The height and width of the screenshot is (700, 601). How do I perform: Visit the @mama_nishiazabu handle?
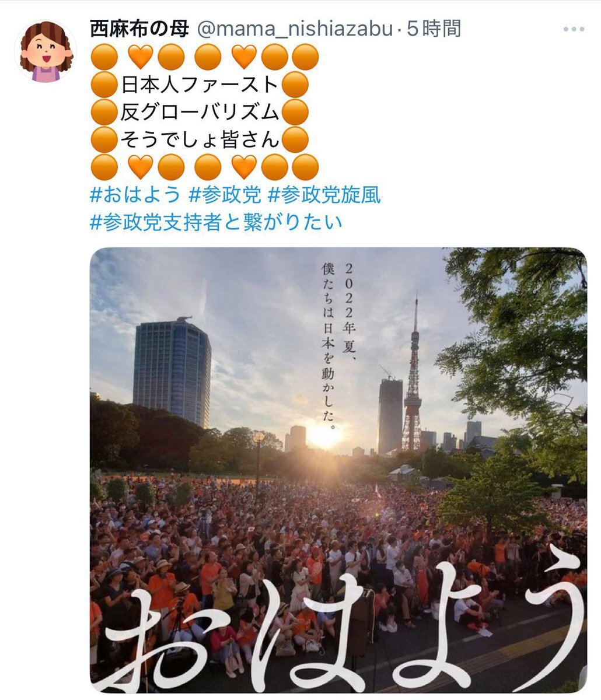coord(295,29)
